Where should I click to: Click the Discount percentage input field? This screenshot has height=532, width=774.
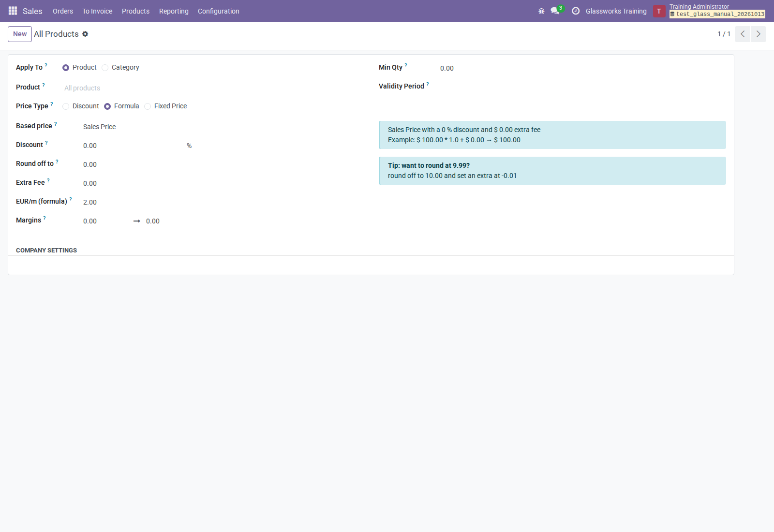coord(133,146)
